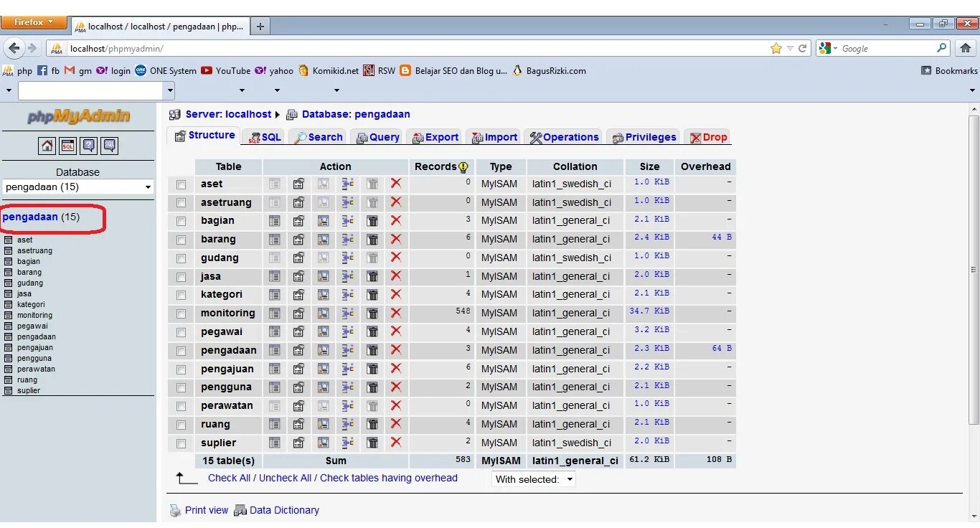
Task: Open the YouTube bookmark
Action: 226,70
